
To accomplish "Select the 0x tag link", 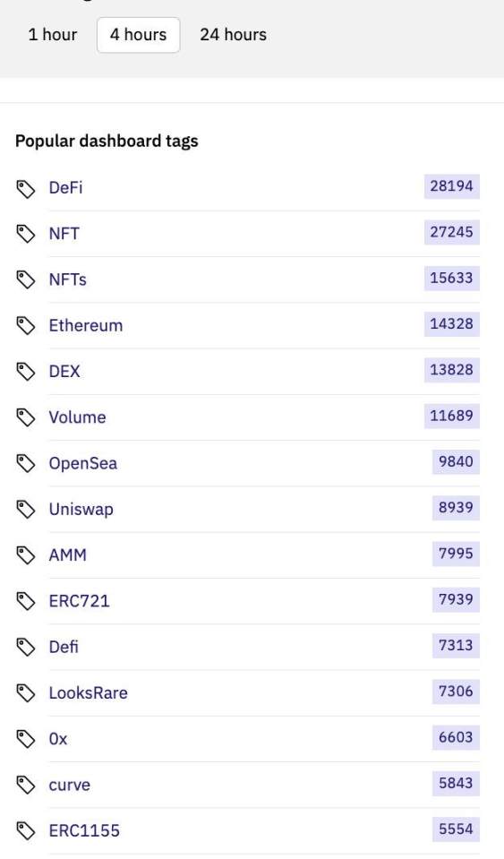I will 58,739.
